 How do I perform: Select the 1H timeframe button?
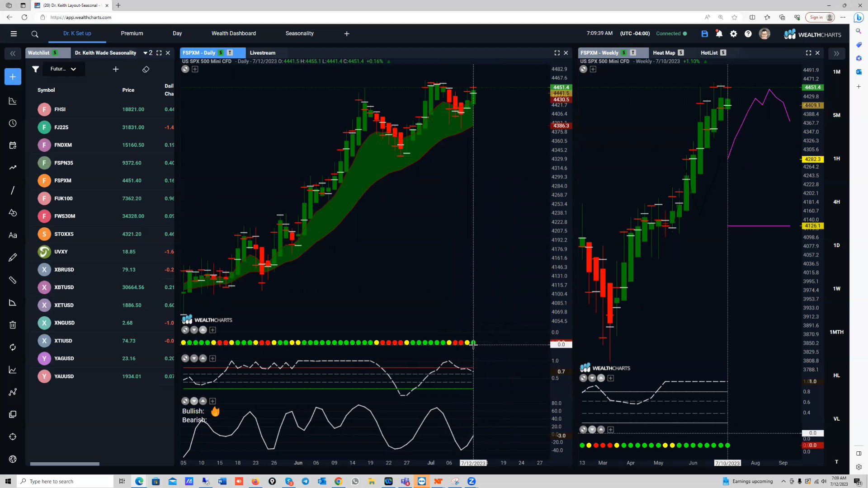[x=836, y=159]
